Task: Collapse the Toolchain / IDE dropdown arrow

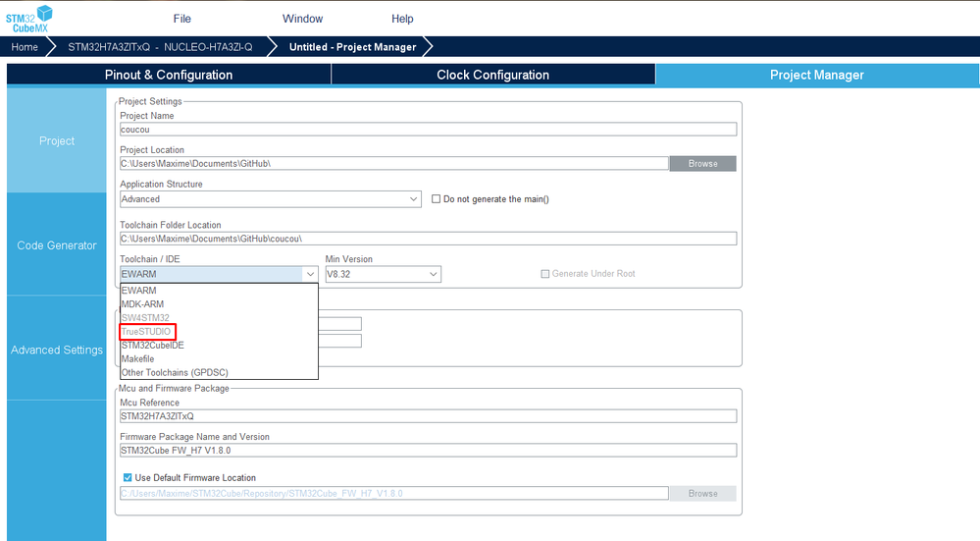Action: (310, 274)
